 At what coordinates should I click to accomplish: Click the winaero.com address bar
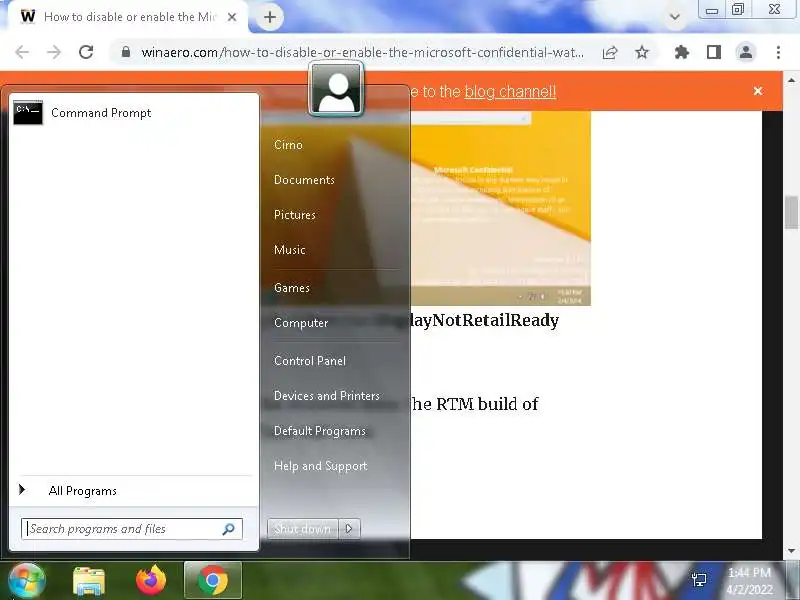[x=362, y=52]
